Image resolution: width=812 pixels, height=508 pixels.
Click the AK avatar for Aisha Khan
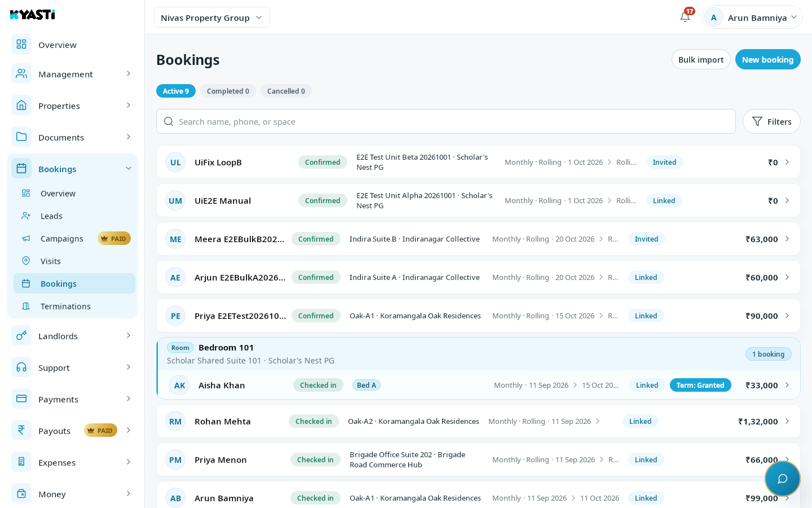click(x=179, y=386)
